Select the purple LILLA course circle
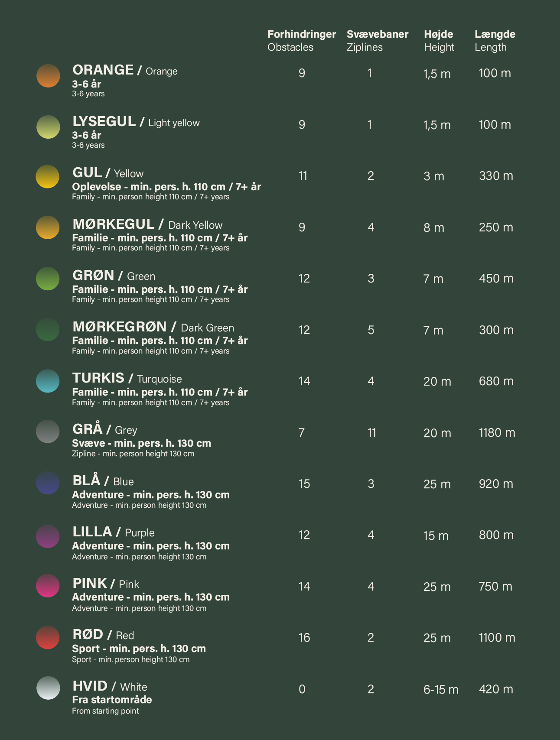560x740 pixels. [x=48, y=536]
